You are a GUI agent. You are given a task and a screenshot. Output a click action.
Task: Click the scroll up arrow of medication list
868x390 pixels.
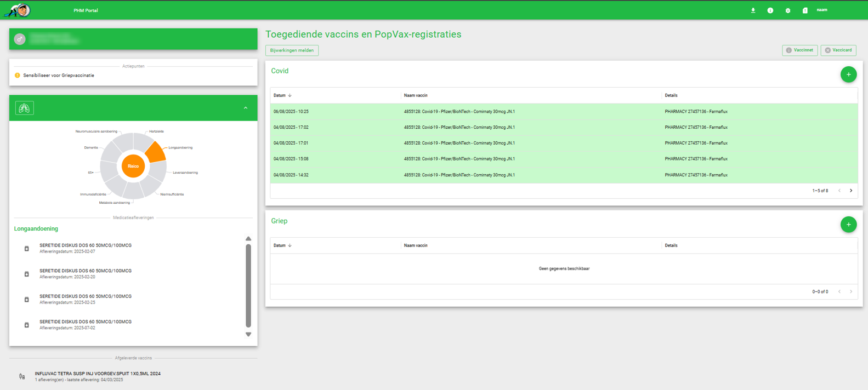click(x=248, y=239)
